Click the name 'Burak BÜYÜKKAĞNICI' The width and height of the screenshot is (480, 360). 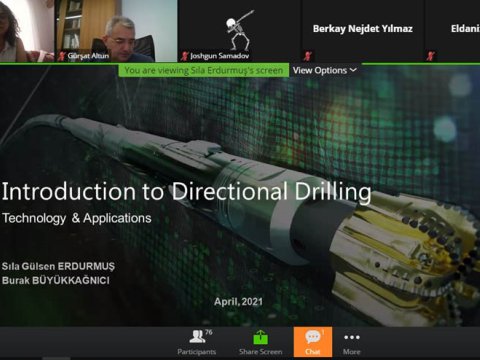[x=56, y=280]
